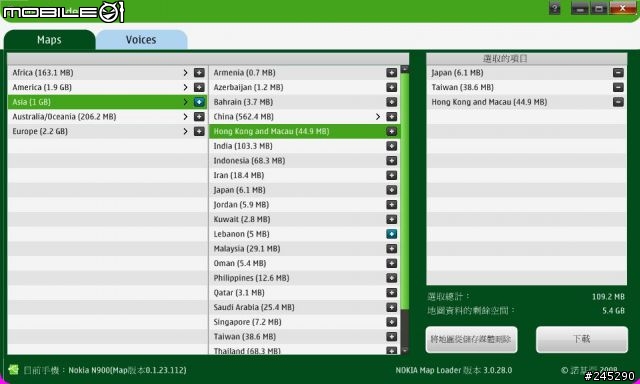Screen dimensions: 640x384
Task: Click plus icon for Hong Kong and Macau
Action: tap(391, 131)
